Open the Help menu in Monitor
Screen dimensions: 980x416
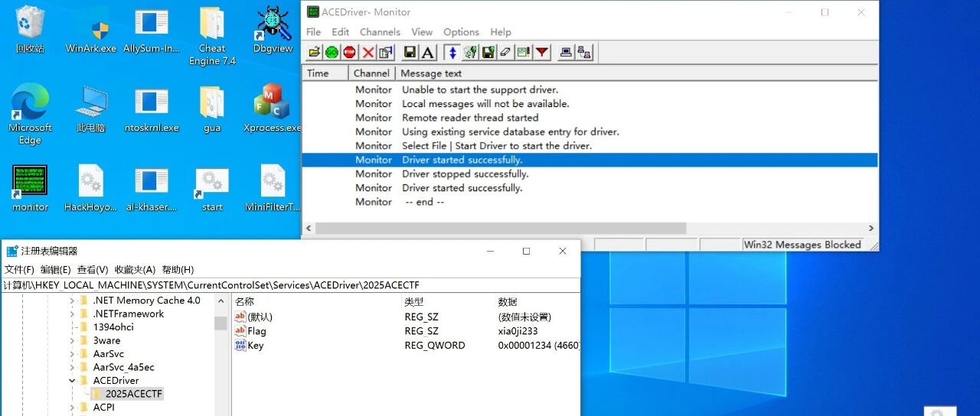tap(501, 32)
